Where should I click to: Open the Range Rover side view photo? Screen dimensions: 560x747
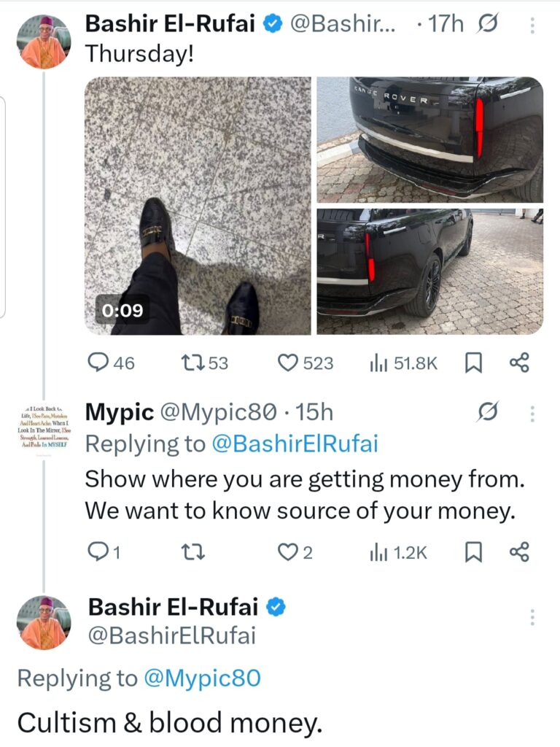[429, 270]
